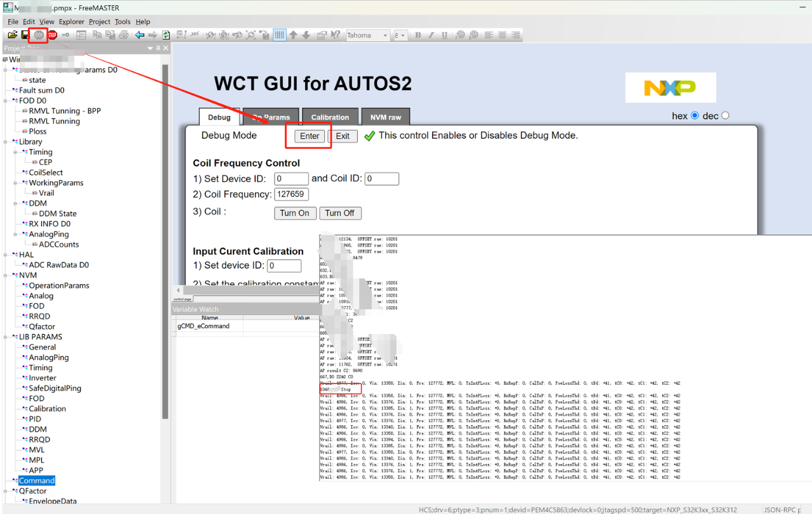This screenshot has height=514, width=812.
Task: Collapse the FOD D0 tree node
Action: (5, 101)
